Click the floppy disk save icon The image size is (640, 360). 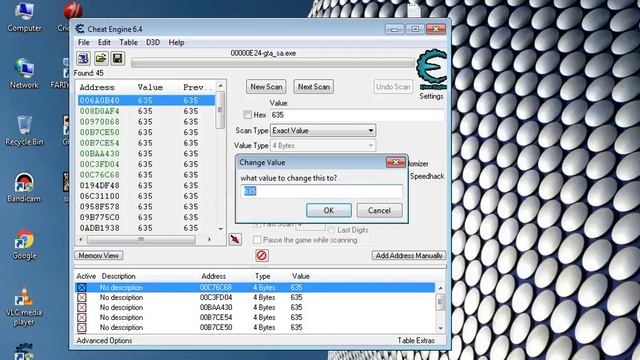[x=118, y=58]
